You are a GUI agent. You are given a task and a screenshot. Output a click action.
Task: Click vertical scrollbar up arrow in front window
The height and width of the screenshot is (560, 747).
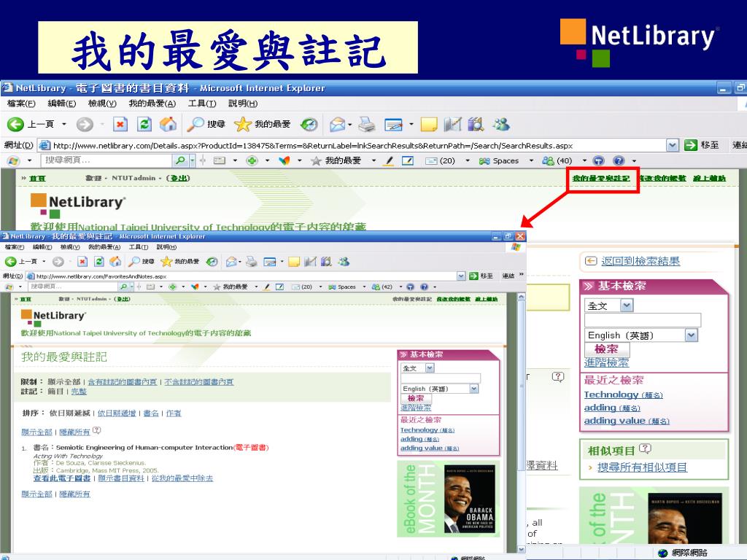click(x=521, y=297)
